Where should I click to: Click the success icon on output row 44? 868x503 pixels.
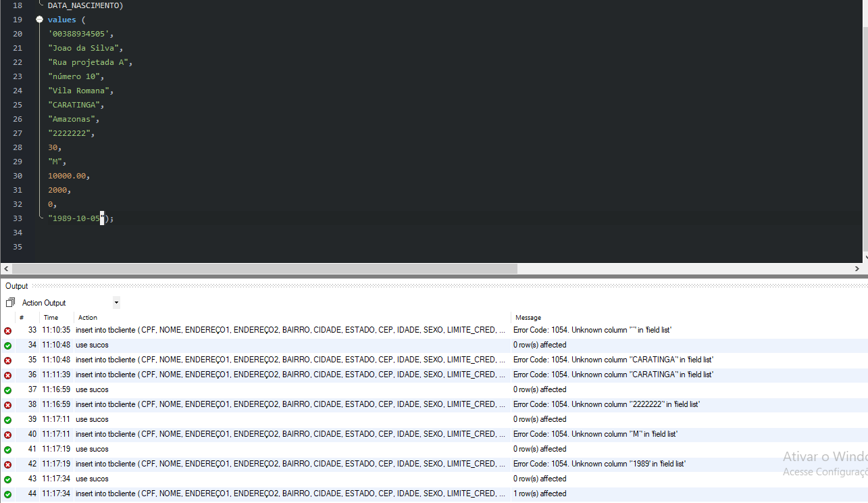[x=7, y=494]
